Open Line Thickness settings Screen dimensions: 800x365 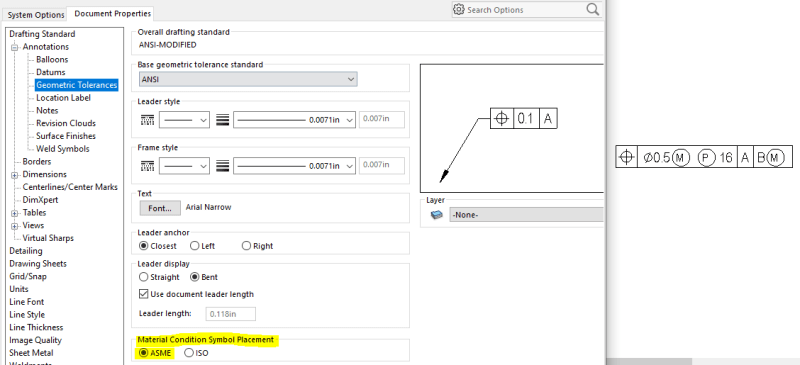[36, 328]
